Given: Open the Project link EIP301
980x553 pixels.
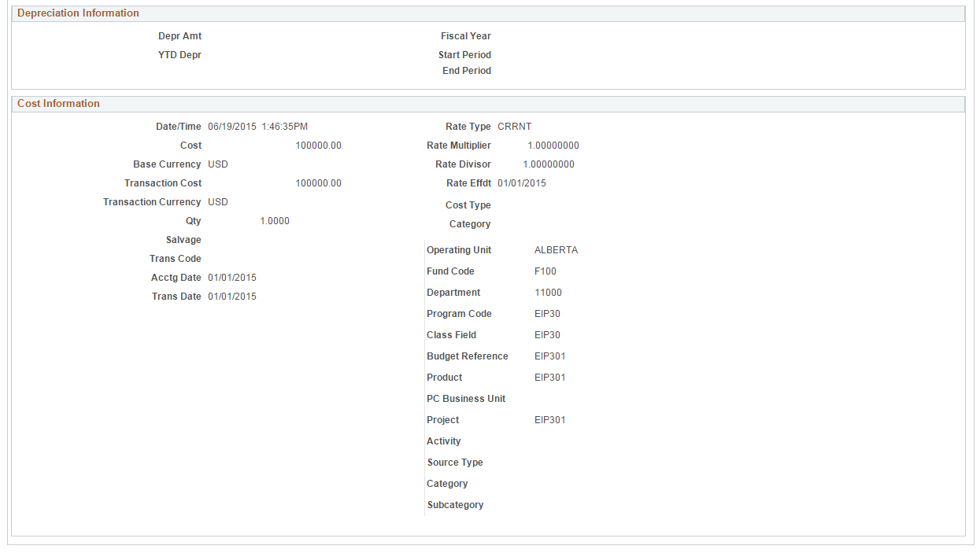Looking at the screenshot, I should pos(549,419).
